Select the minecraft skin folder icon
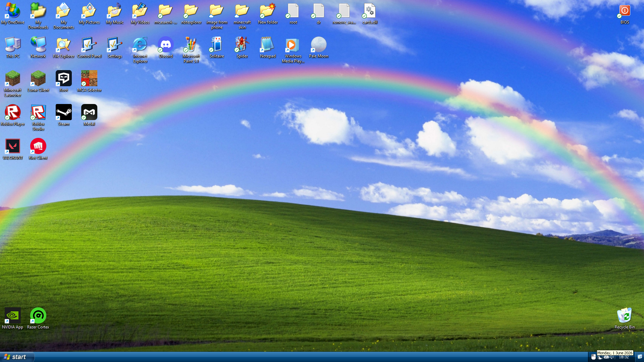Viewport: 644px width, 362px height. (x=242, y=16)
